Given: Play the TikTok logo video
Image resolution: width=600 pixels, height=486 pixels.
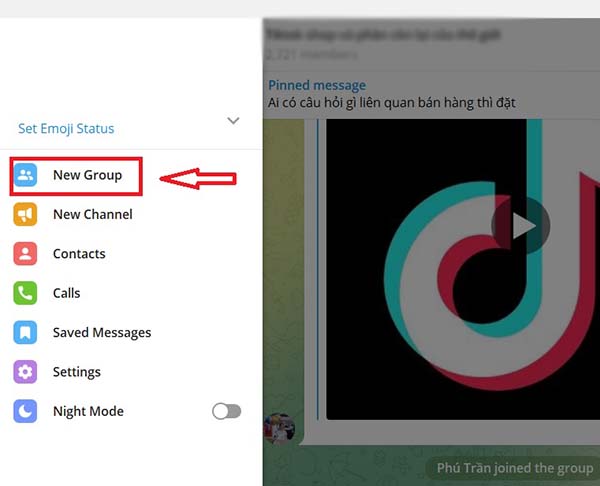Looking at the screenshot, I should point(521,226).
